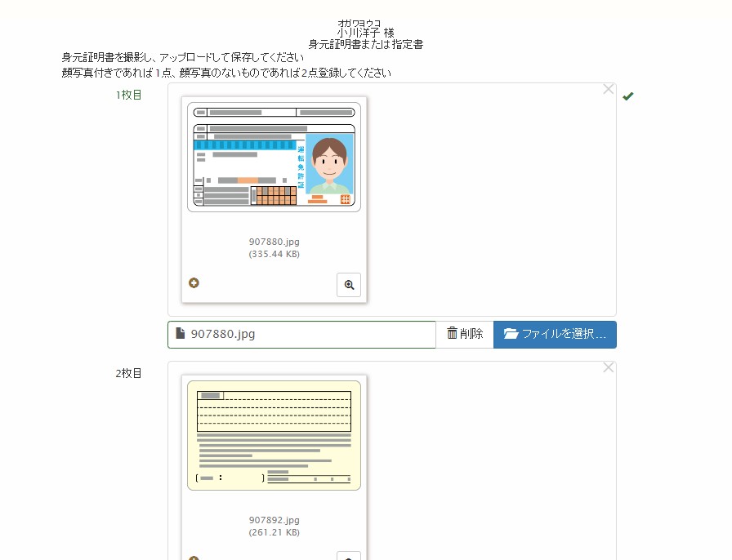Select the driver's license thumbnail image

[274, 157]
